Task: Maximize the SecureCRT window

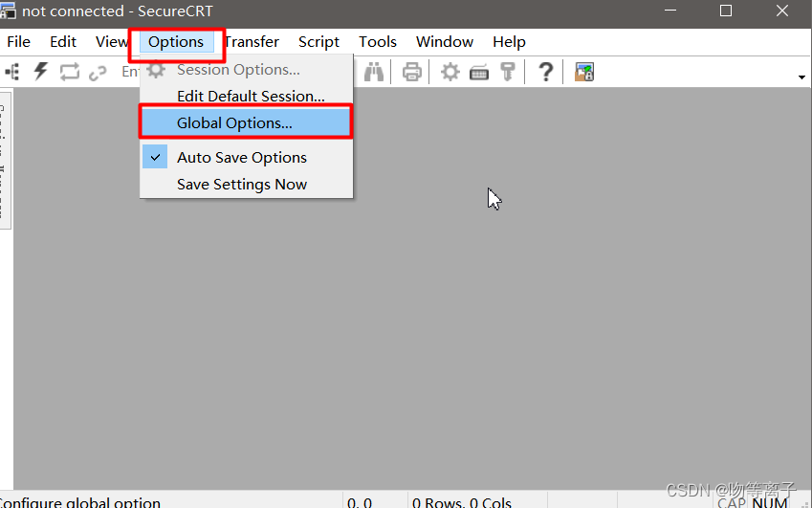Action: (x=726, y=11)
